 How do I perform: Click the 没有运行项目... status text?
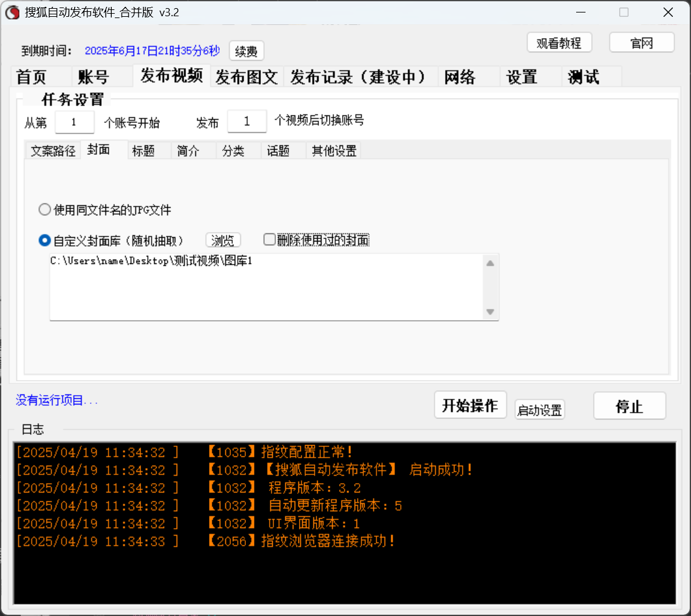(56, 400)
